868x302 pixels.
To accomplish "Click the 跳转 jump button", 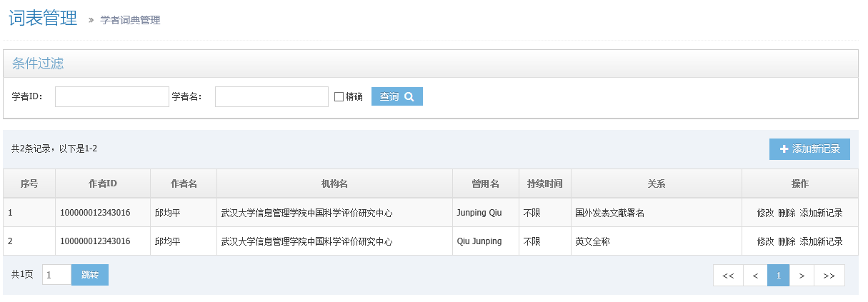I will coord(90,275).
